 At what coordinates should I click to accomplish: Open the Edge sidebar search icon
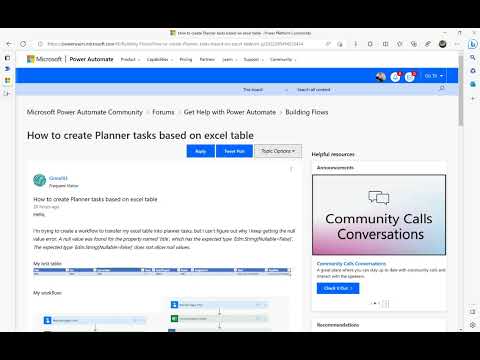(x=473, y=58)
